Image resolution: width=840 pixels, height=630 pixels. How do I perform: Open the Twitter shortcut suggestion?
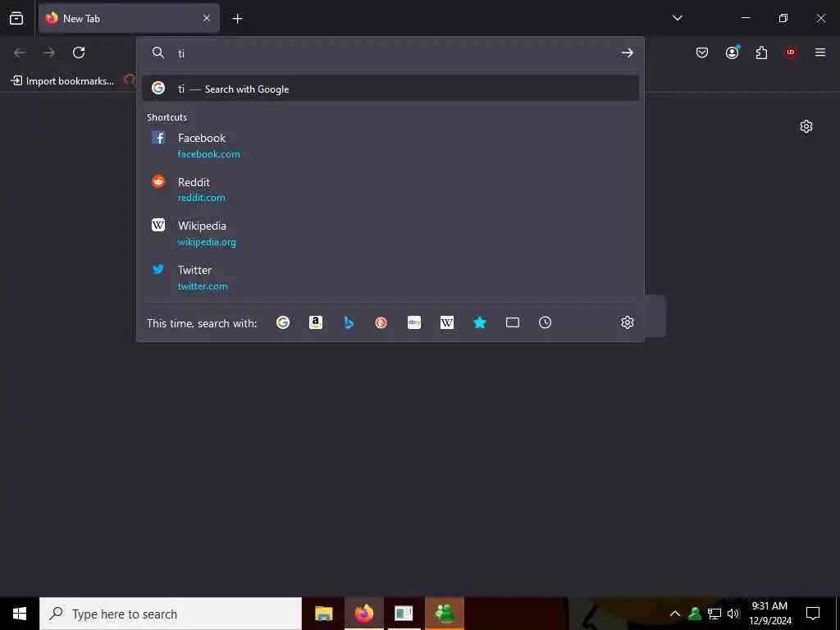coord(390,277)
